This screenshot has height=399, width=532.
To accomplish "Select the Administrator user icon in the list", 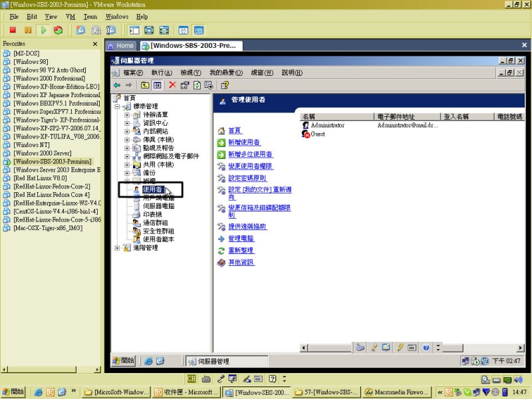I will (305, 125).
